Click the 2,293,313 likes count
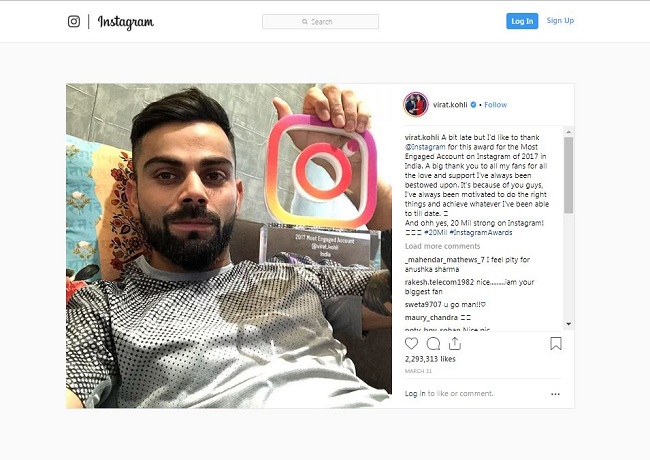The image size is (650, 460). click(x=430, y=359)
